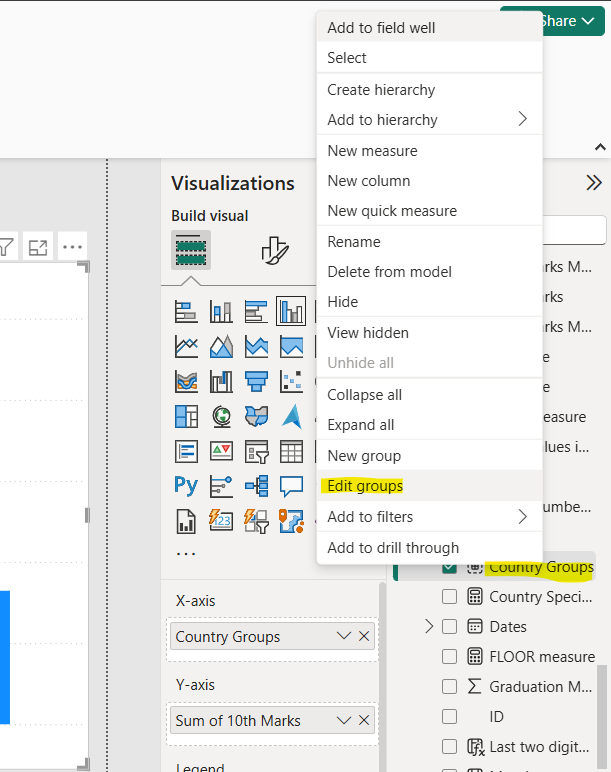Open Sum of 10th Marks dropdown
Viewport: 611px width, 772px height.
[343, 721]
